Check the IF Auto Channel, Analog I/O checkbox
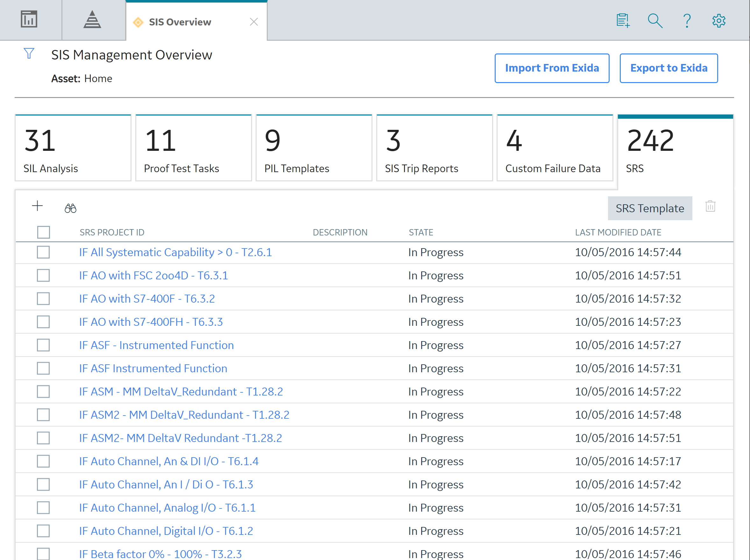This screenshot has height=560, width=750. (43, 507)
